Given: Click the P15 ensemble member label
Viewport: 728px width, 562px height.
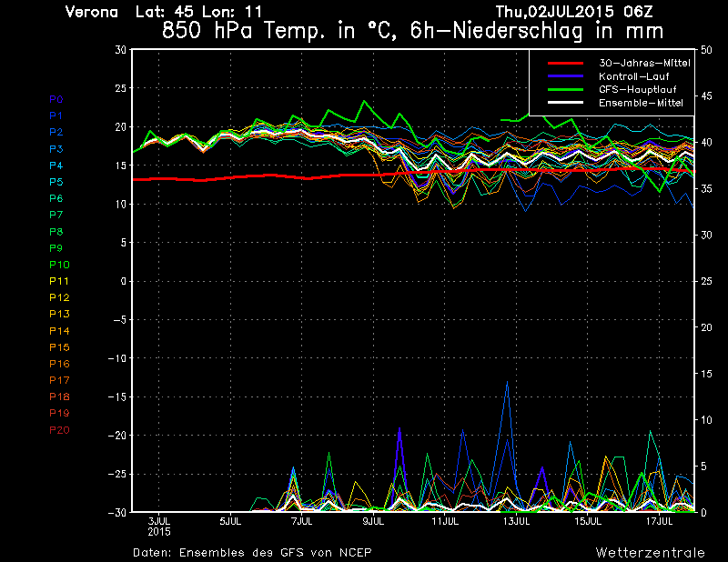Looking at the screenshot, I should [x=59, y=347].
